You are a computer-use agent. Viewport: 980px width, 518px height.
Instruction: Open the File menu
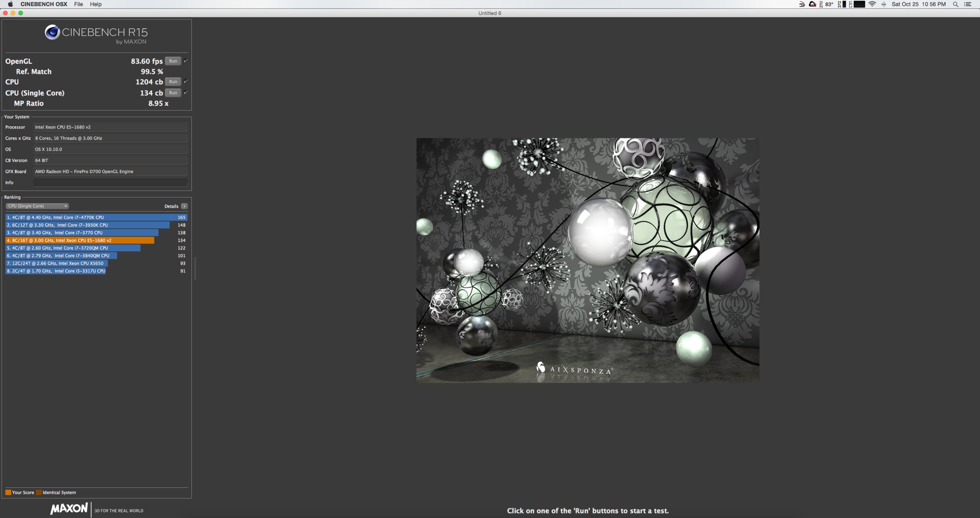(78, 4)
